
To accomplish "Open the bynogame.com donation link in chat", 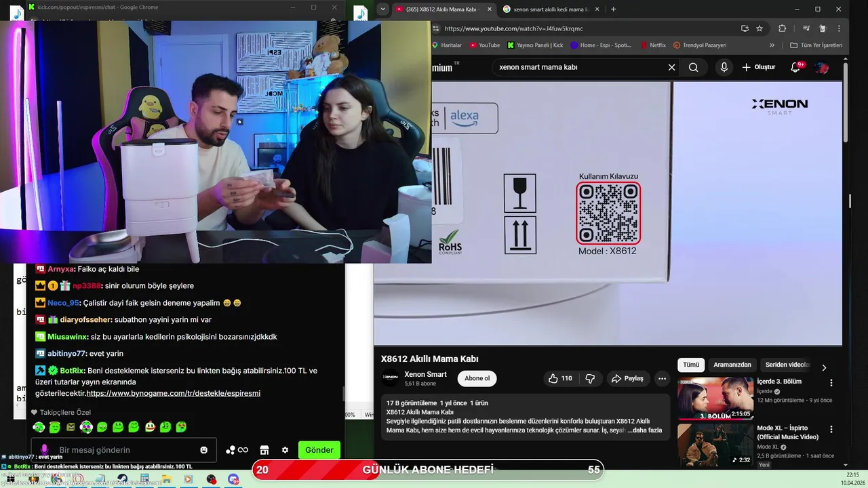I will tap(173, 393).
